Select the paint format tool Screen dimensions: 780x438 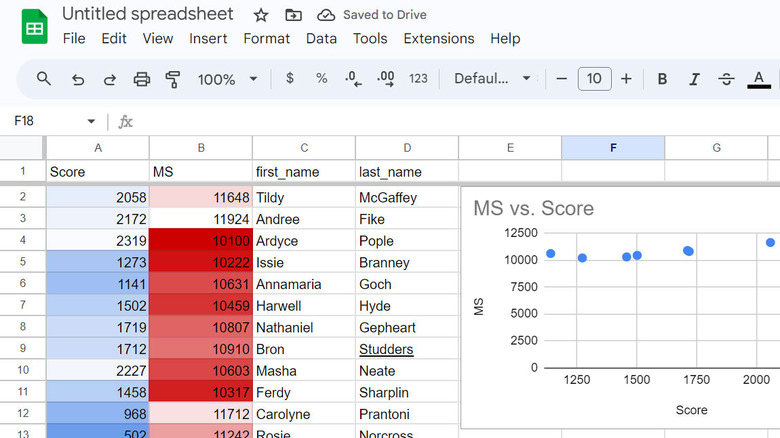tap(173, 79)
